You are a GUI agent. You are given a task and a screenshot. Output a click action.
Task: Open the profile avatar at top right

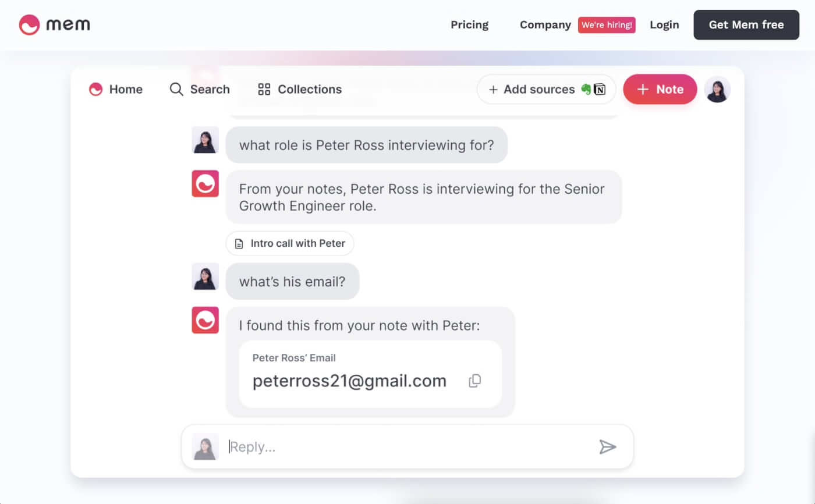[x=717, y=90]
